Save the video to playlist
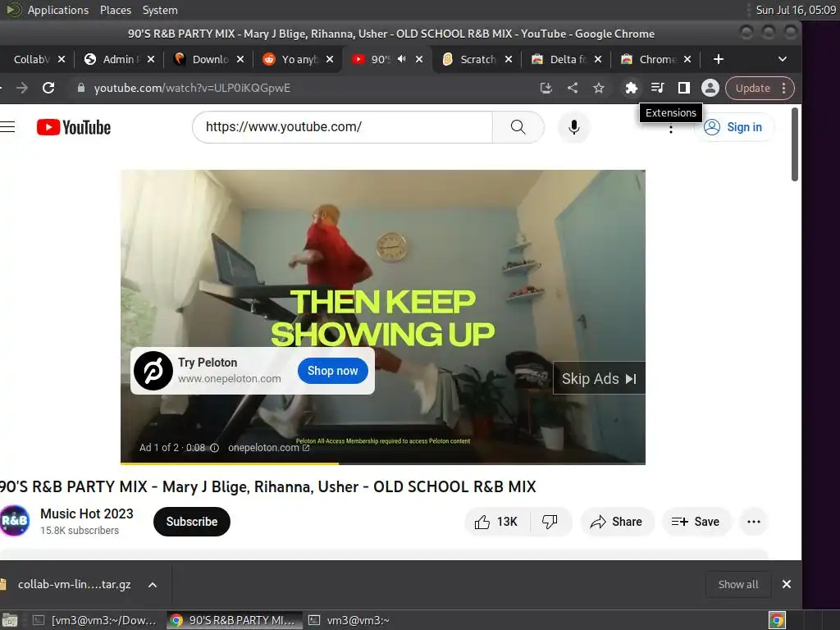This screenshot has width=840, height=630. (x=696, y=521)
